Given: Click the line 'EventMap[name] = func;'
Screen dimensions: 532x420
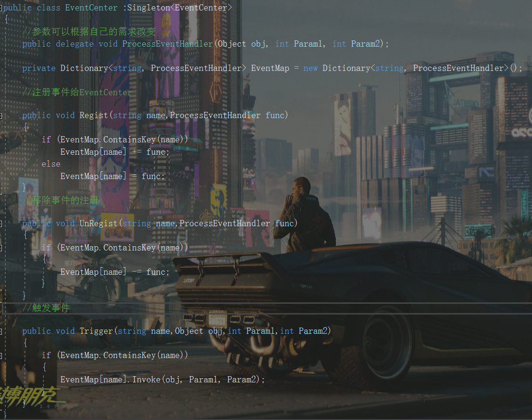Looking at the screenshot, I should click(113, 176).
